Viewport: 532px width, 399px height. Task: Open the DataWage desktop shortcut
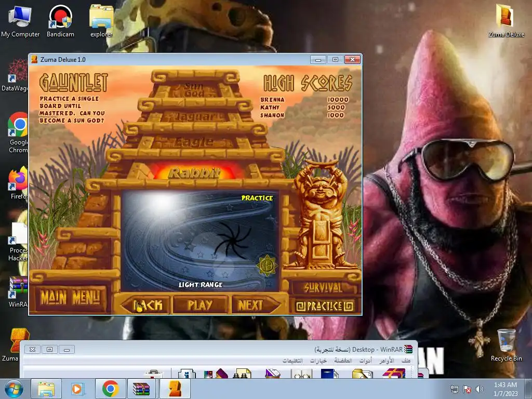click(x=15, y=75)
